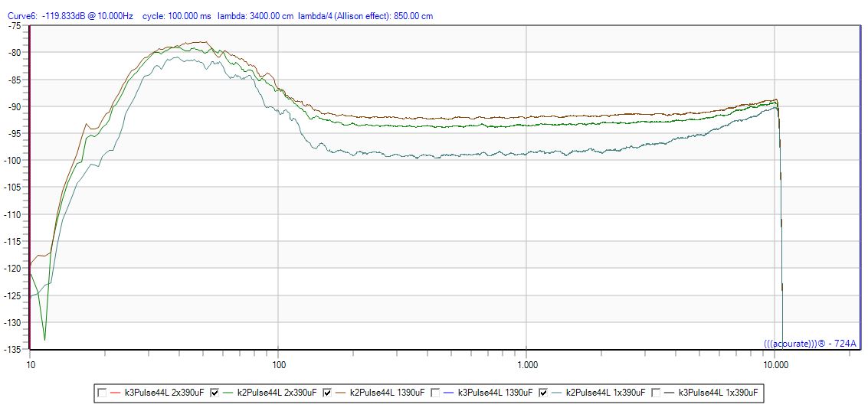Click the teal line swatch for k2Pulse44L 1x390uF
The width and height of the screenshot is (868, 411).
[x=557, y=393]
